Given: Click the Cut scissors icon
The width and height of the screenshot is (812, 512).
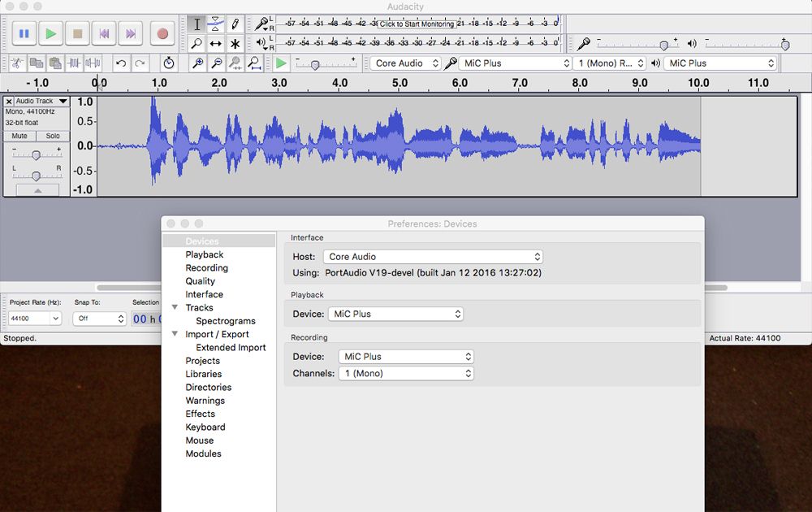Looking at the screenshot, I should pyautogui.click(x=16, y=63).
